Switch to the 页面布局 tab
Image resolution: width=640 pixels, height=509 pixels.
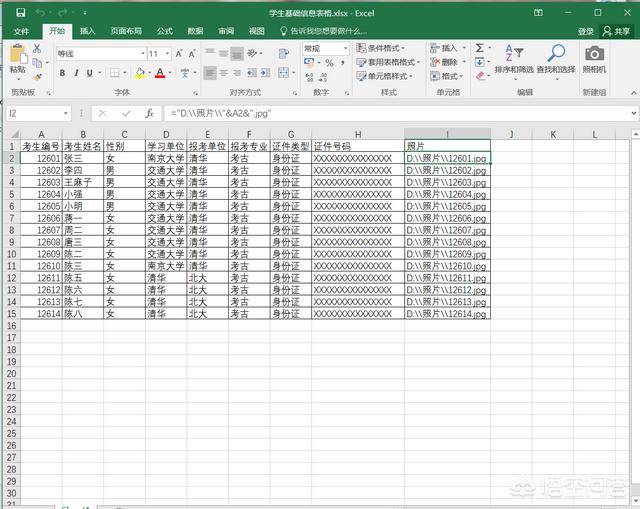coord(126,31)
